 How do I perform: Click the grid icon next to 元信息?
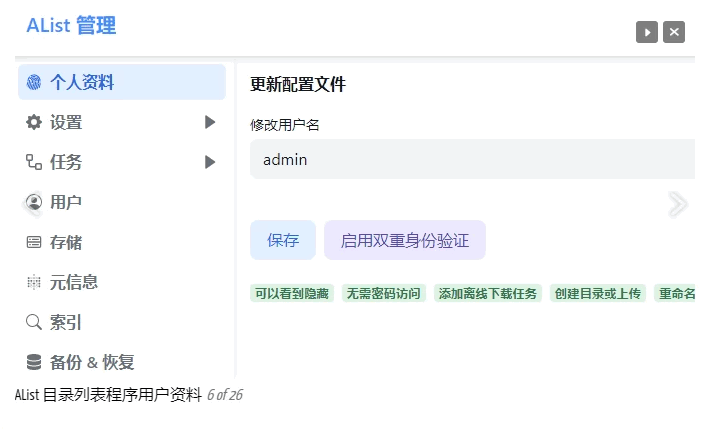[34, 282]
